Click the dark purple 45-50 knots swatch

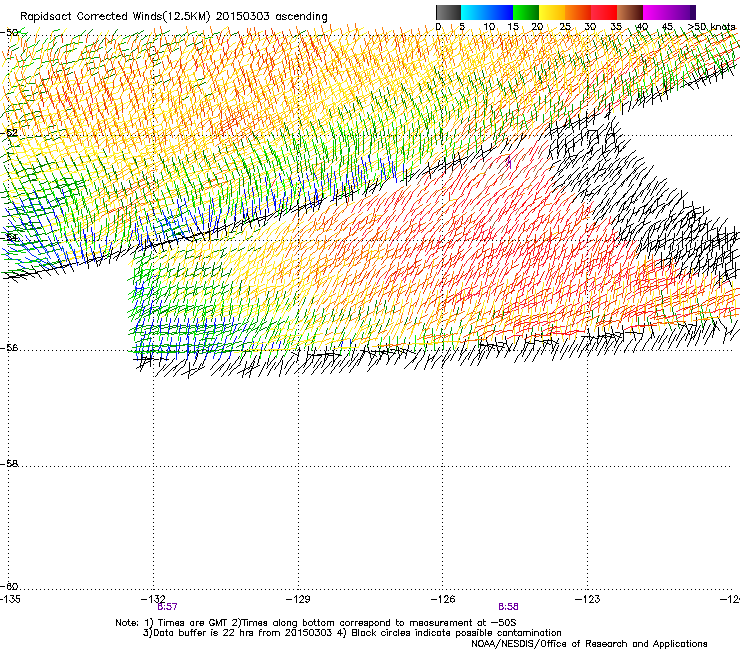682,12
